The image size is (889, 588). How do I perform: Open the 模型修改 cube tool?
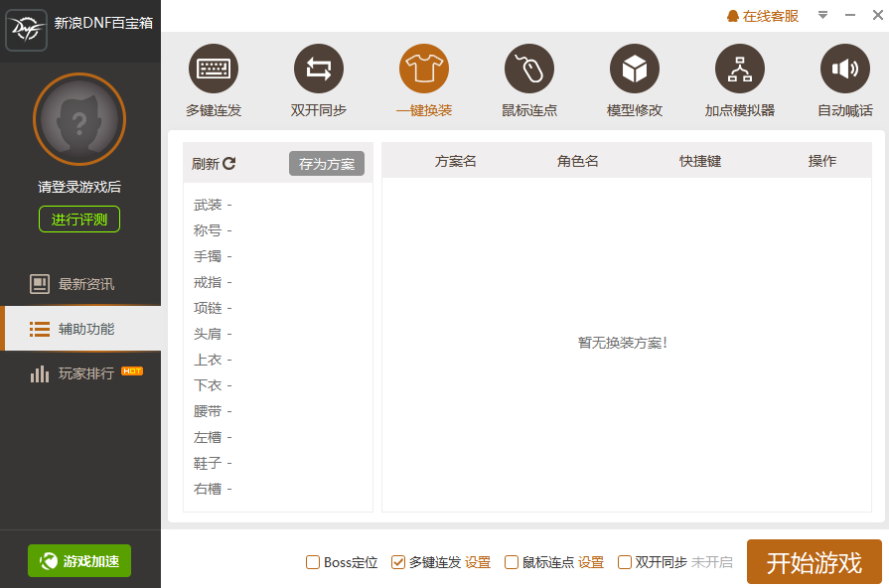[x=635, y=69]
